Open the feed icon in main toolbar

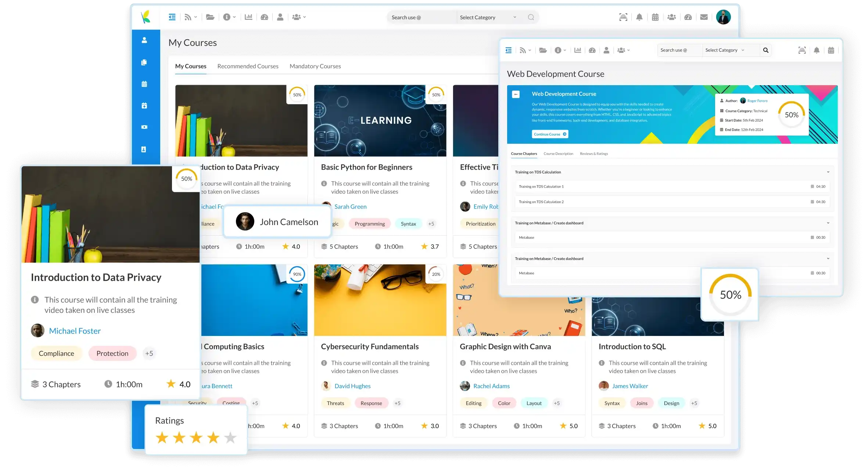click(188, 17)
